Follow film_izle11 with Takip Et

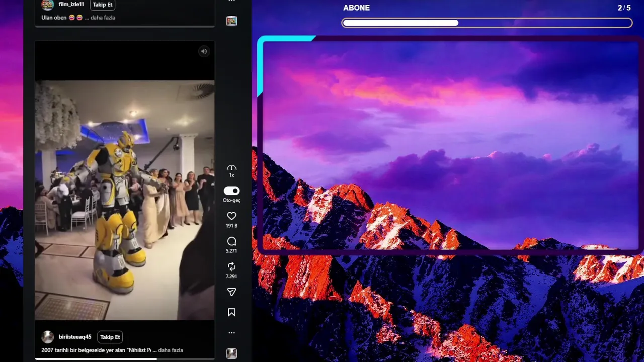103,5
